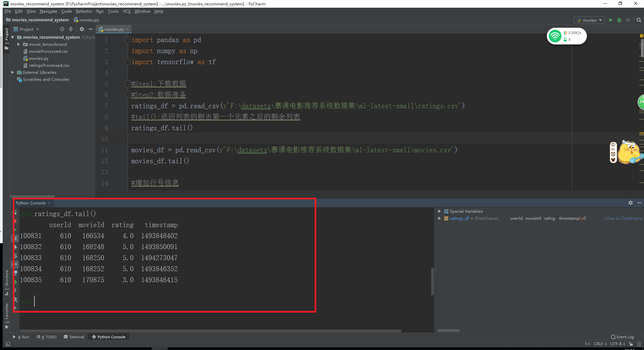The width and height of the screenshot is (644, 350).
Task: Click the View as DataFrame link
Action: tap(622, 218)
